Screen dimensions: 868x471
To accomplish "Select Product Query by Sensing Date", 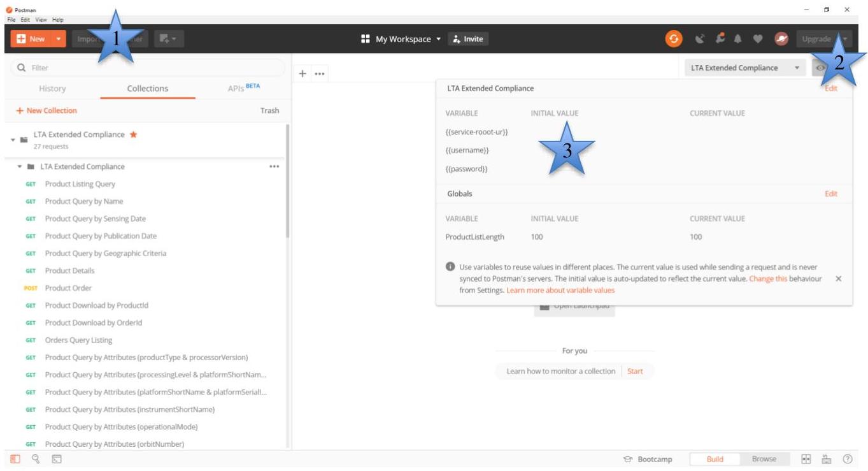I will tap(96, 219).
